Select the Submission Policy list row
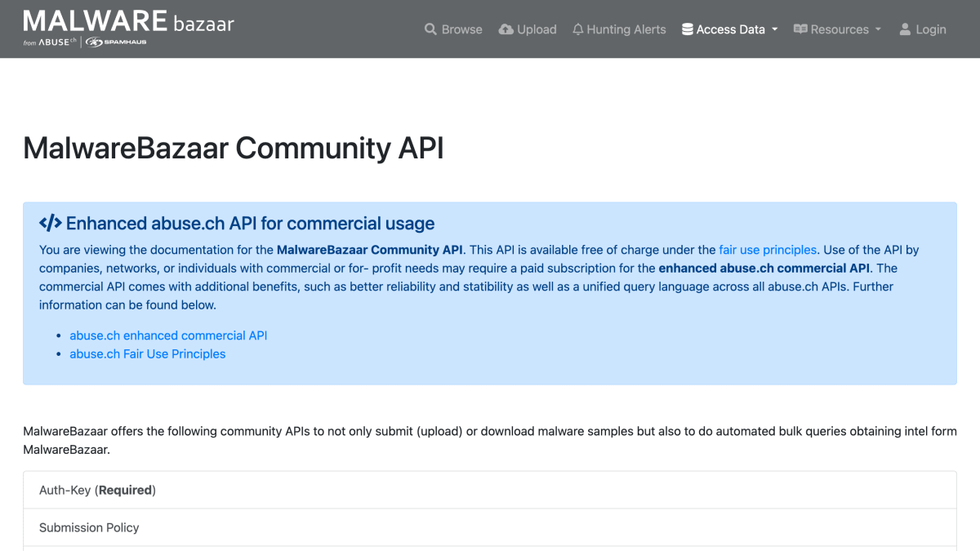 [490, 527]
